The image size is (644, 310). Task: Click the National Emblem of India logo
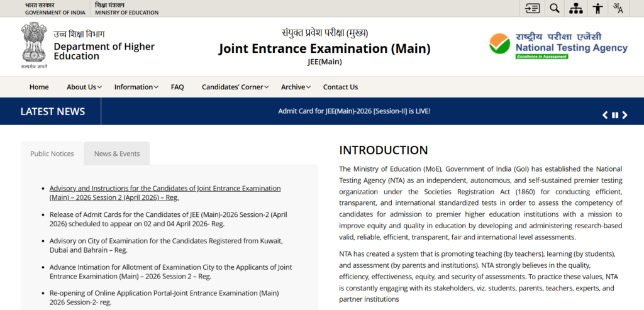(35, 45)
